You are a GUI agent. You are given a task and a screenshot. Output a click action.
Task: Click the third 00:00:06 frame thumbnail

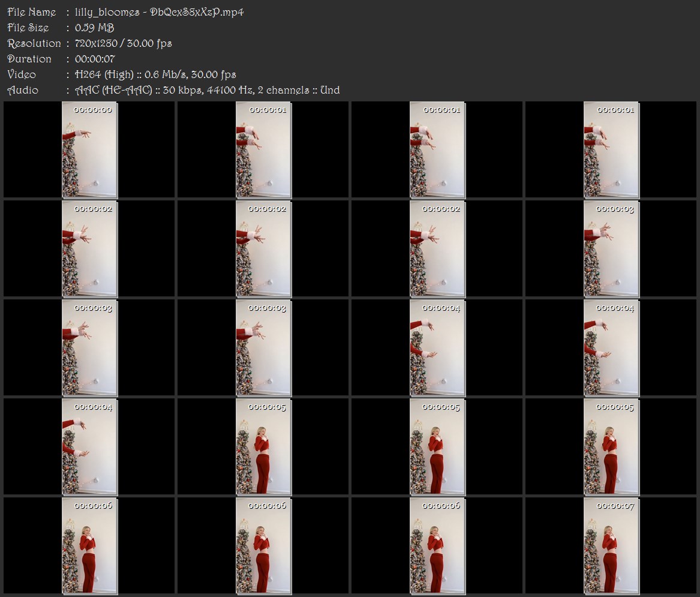coord(437,546)
